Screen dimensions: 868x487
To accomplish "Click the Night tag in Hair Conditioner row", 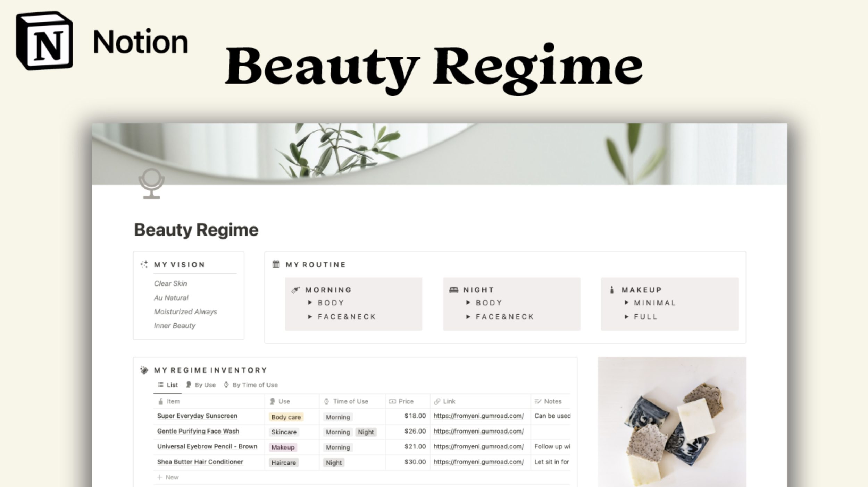I will 334,463.
